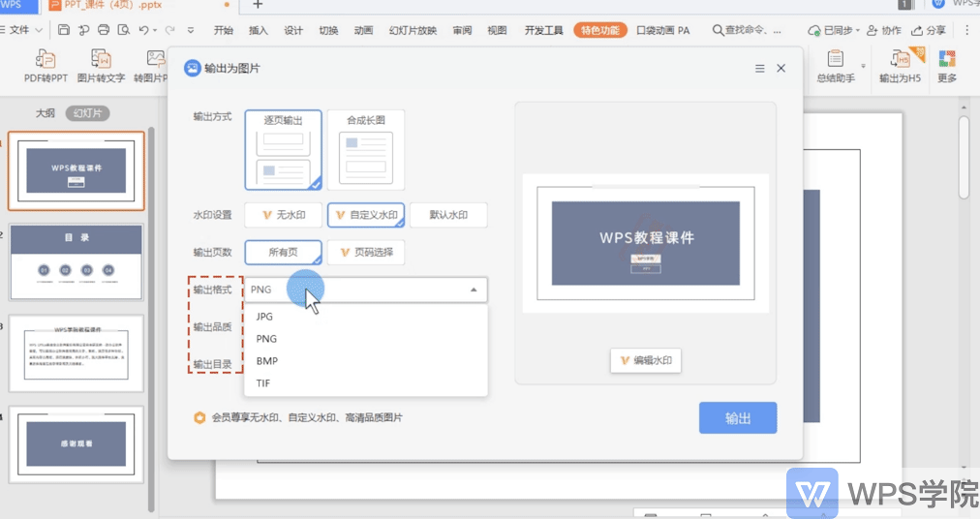Choose PNG from format list
The width and height of the screenshot is (980, 519).
pyautogui.click(x=366, y=338)
